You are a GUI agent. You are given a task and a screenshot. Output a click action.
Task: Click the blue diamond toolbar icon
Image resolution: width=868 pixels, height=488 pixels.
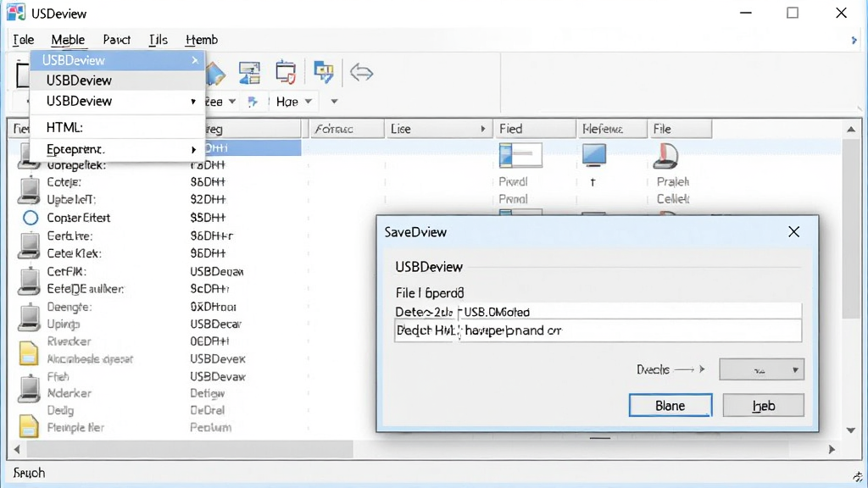click(x=216, y=73)
